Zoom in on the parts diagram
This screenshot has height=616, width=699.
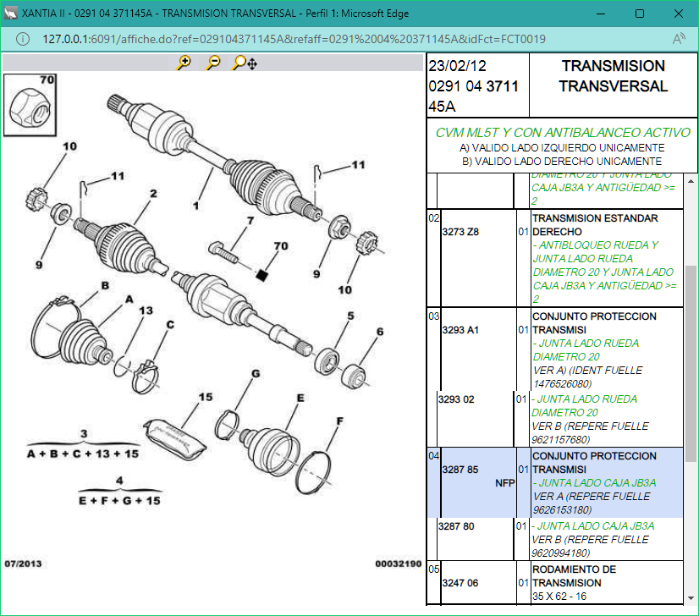(184, 63)
